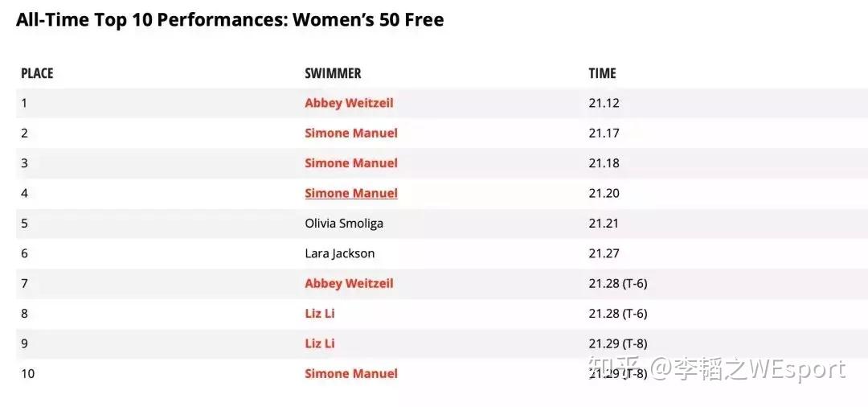Click the 21.12 time cell

tap(604, 103)
